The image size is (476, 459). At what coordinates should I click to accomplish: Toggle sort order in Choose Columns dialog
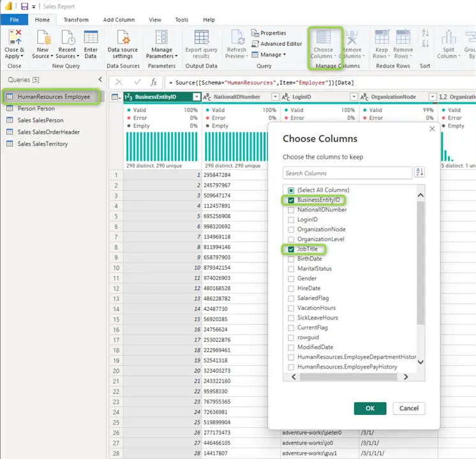(420, 172)
